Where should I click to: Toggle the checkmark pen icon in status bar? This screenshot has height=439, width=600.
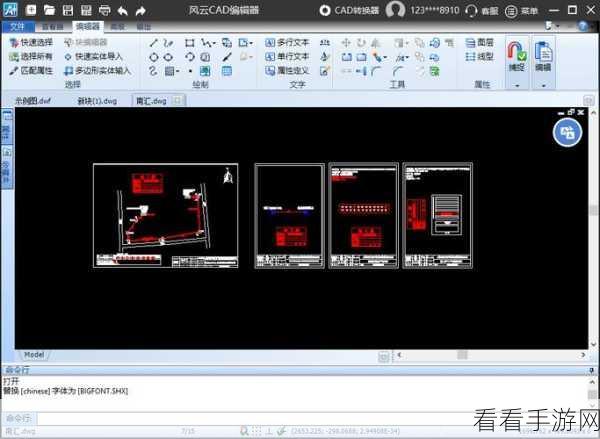pyautogui.click(x=282, y=431)
